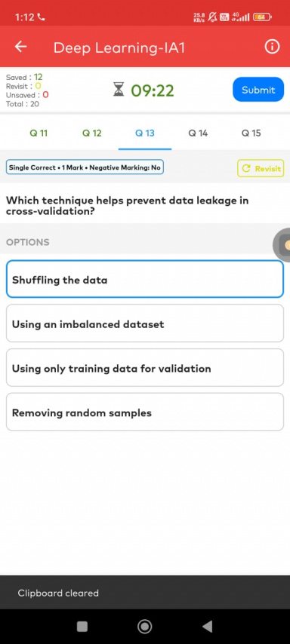Go to question tab Q 15
This screenshot has width=290, height=644.
[x=251, y=133]
